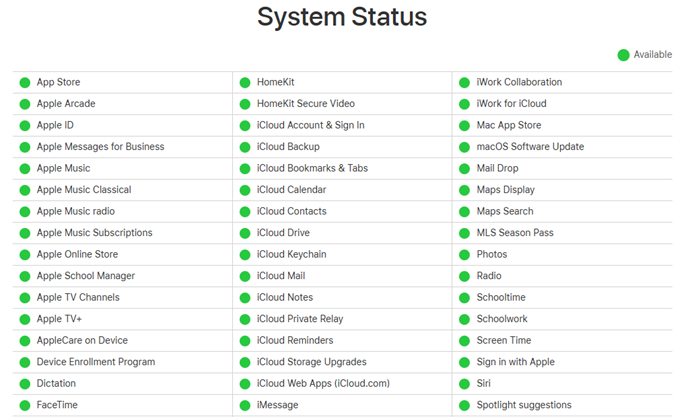Click the Sign in with Apple entry
The width and height of the screenshot is (700, 417).
tap(515, 362)
